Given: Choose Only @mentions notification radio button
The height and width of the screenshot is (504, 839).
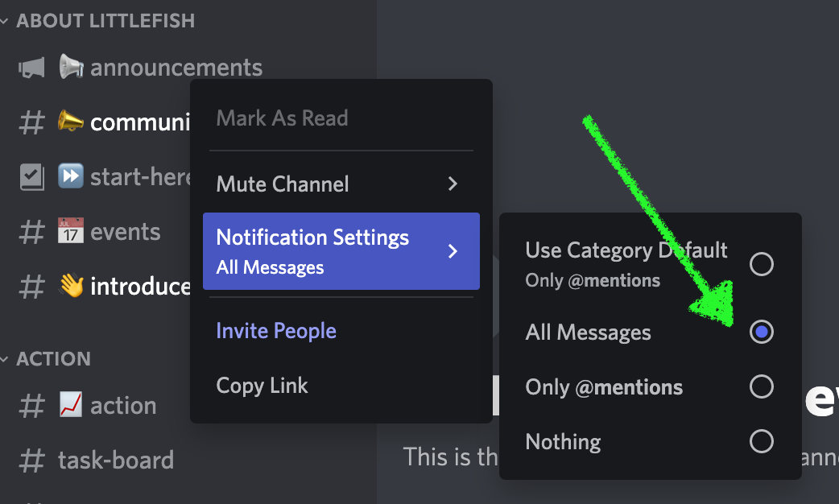Looking at the screenshot, I should pos(761,387).
